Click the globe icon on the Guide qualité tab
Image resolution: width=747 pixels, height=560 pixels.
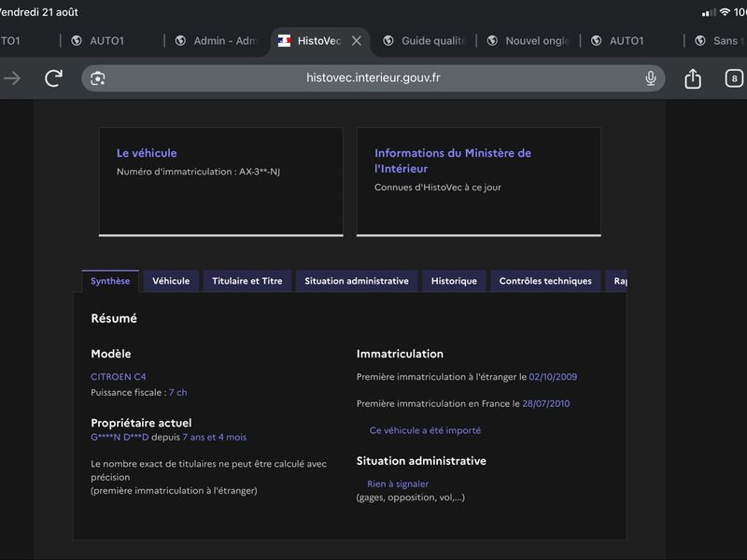click(x=388, y=41)
